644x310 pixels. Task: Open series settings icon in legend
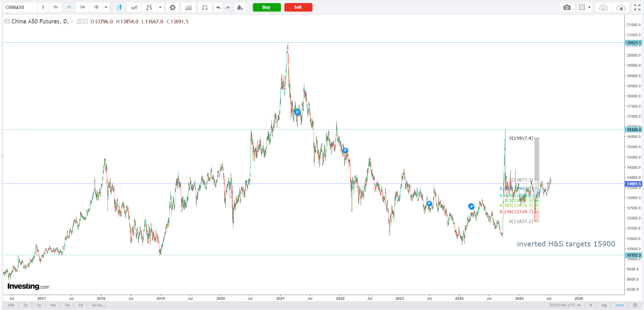[x=85, y=22]
